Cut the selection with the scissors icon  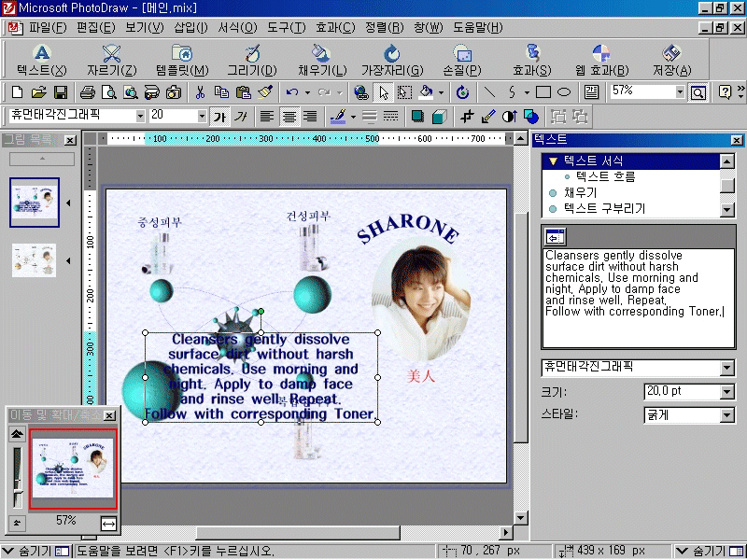click(200, 91)
